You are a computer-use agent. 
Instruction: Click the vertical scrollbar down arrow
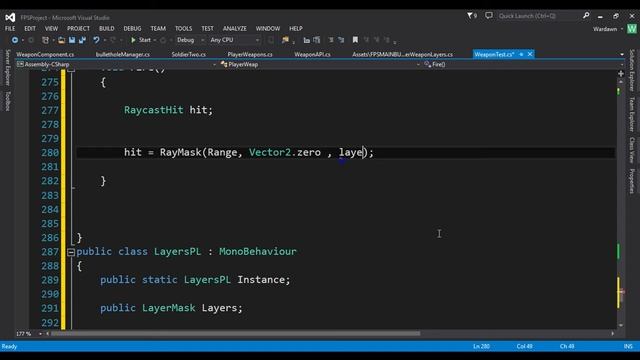621,325
